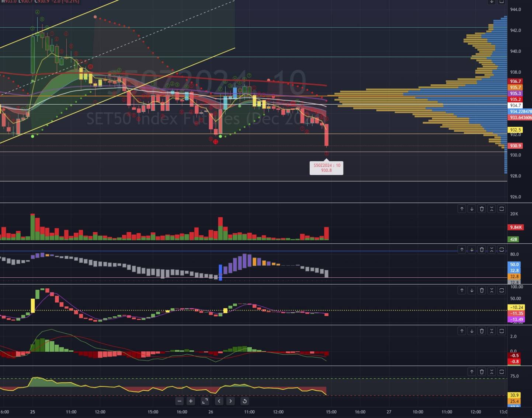Click the 30.9 yellow RSI label
This screenshot has width=532, height=418.
[x=514, y=395]
